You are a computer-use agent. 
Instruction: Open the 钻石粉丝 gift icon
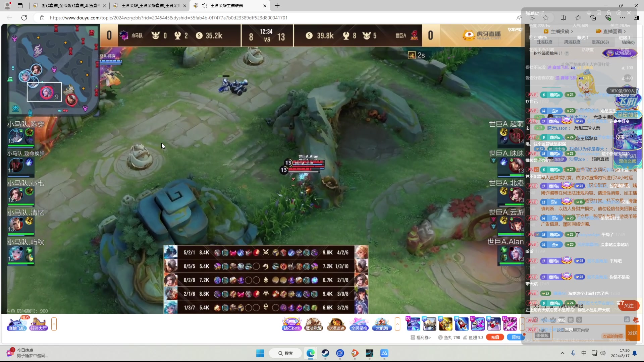[291, 324]
